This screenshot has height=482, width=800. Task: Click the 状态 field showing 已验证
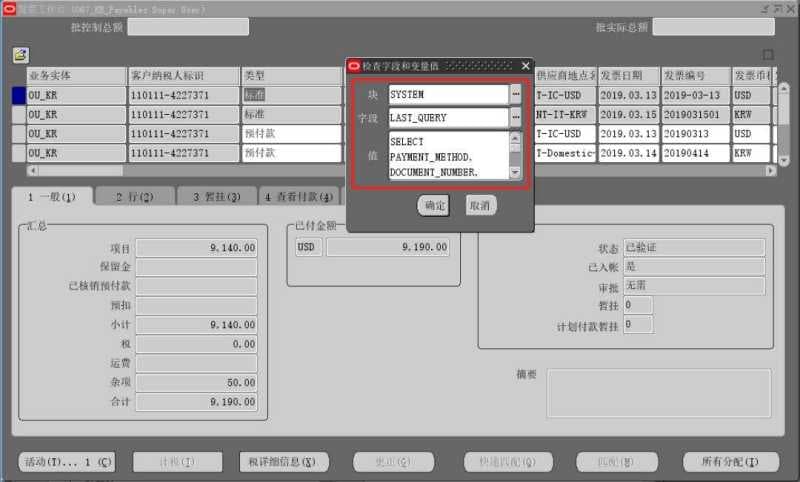(694, 248)
